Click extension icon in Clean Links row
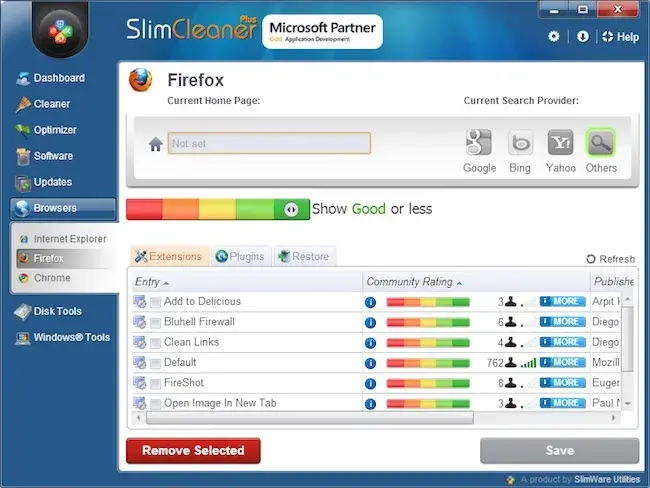This screenshot has width=650, height=488. click(140, 342)
